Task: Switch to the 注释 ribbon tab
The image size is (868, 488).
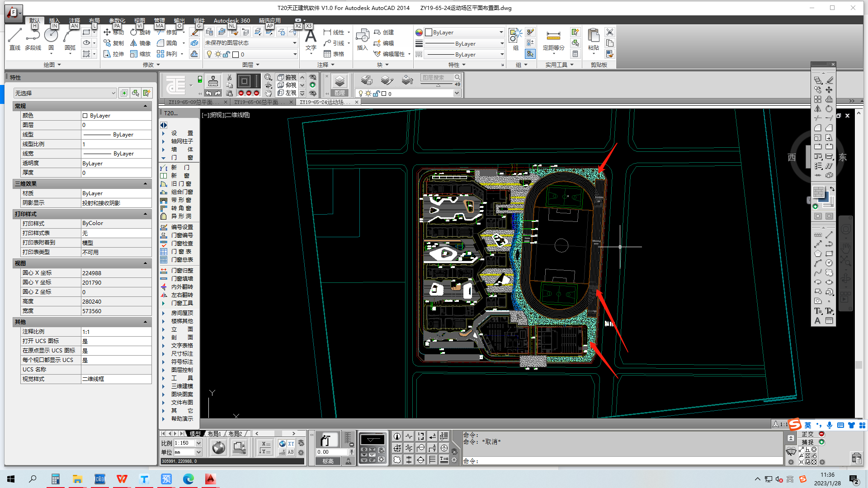Action: point(74,20)
